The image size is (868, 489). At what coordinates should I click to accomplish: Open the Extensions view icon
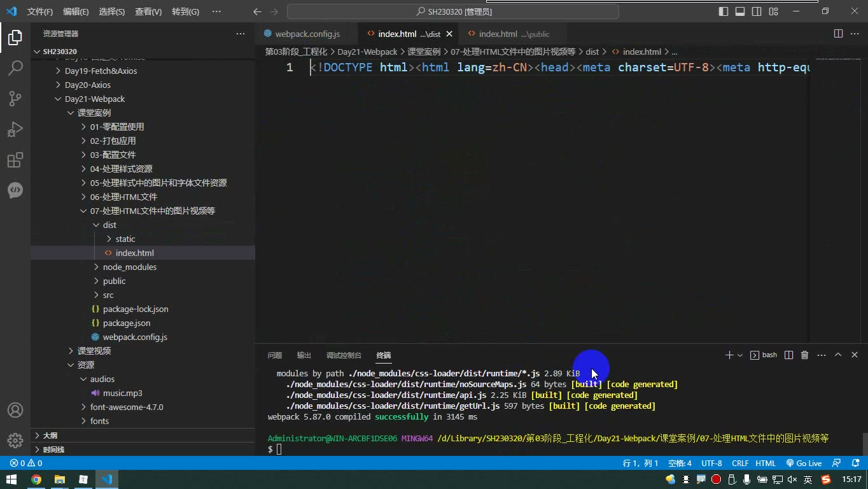[15, 160]
